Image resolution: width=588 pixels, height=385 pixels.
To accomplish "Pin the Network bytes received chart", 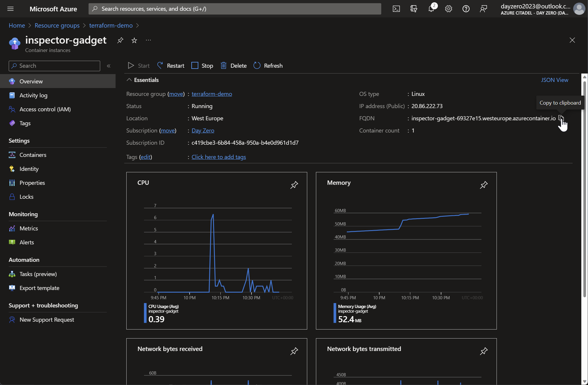I will tap(294, 351).
